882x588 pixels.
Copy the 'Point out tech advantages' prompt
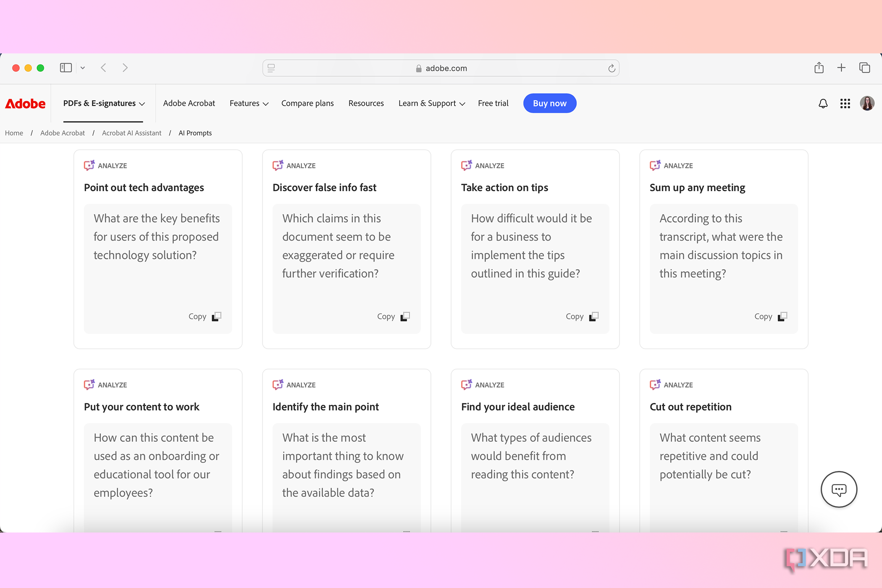[x=205, y=316]
